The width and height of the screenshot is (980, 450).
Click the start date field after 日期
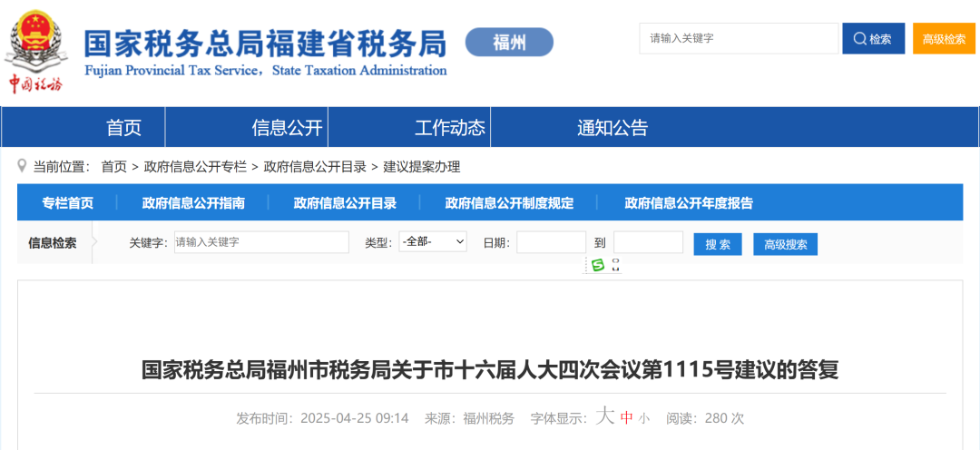[552, 242]
